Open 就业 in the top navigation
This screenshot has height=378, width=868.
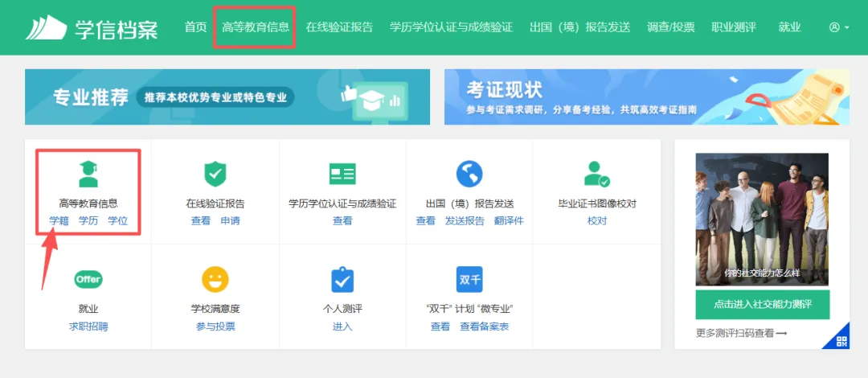pyautogui.click(x=789, y=27)
